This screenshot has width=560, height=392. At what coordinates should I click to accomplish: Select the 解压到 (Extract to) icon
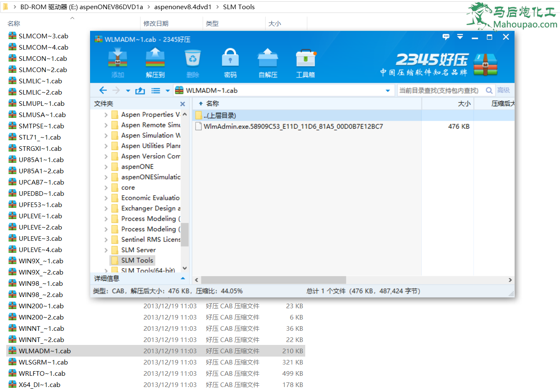pyautogui.click(x=155, y=62)
